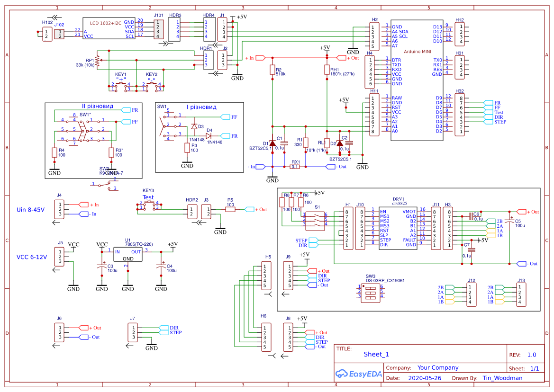The width and height of the screenshot is (554, 392).
Task: Click the Date field showing 2020-05-26
Action: 425,377
